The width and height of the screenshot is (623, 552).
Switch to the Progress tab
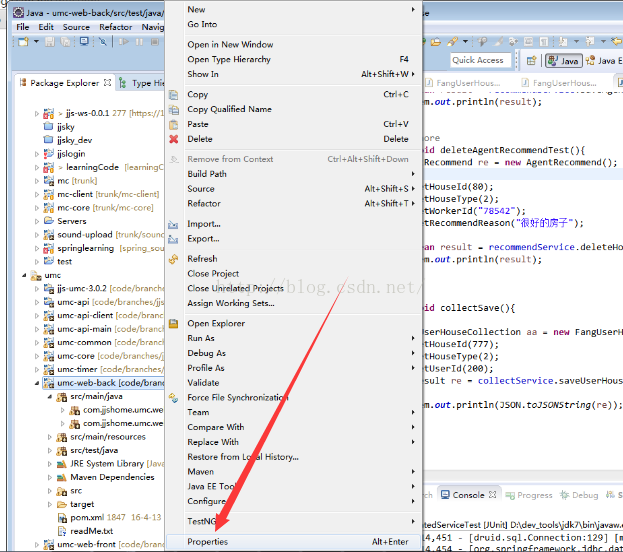tap(529, 495)
